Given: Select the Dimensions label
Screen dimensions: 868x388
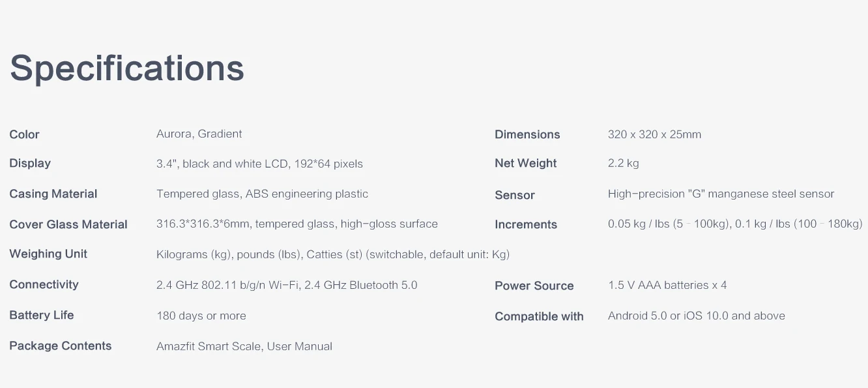Looking at the screenshot, I should click(x=527, y=134).
